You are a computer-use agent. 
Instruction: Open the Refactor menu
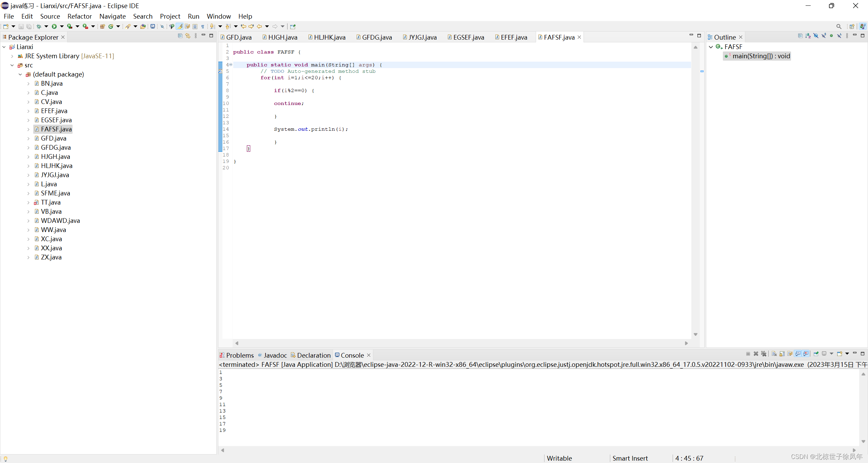coord(79,16)
